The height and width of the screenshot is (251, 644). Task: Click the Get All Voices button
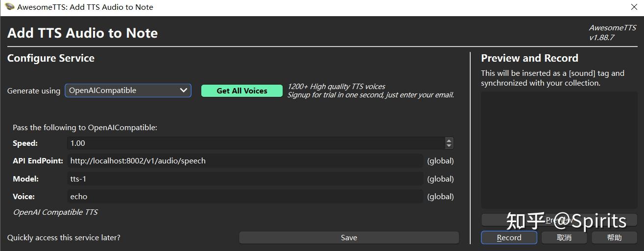(x=242, y=91)
